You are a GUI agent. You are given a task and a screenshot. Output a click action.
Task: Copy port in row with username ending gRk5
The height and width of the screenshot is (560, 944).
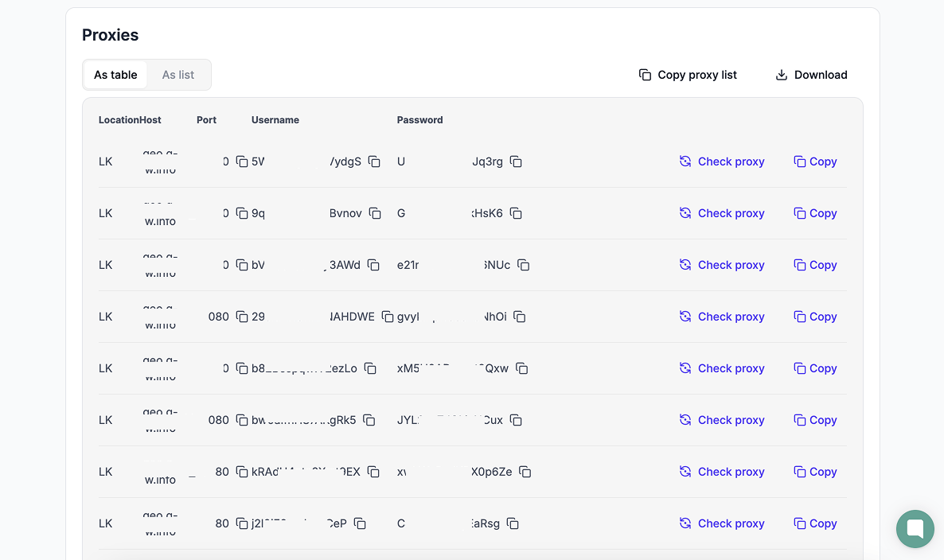[x=242, y=421]
